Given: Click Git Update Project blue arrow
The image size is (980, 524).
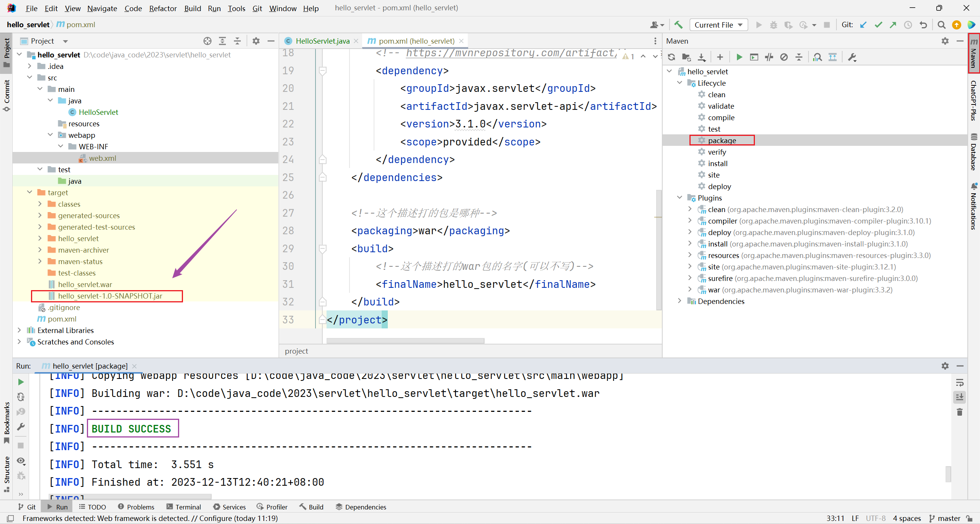Looking at the screenshot, I should pyautogui.click(x=863, y=25).
